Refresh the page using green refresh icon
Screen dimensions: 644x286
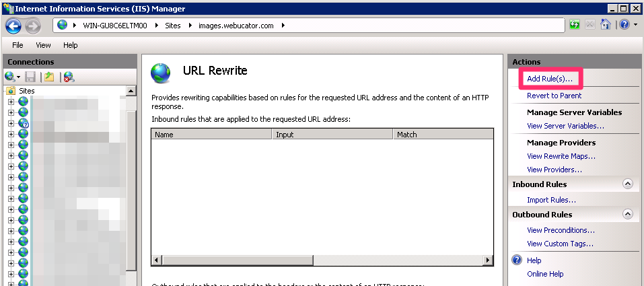[575, 25]
